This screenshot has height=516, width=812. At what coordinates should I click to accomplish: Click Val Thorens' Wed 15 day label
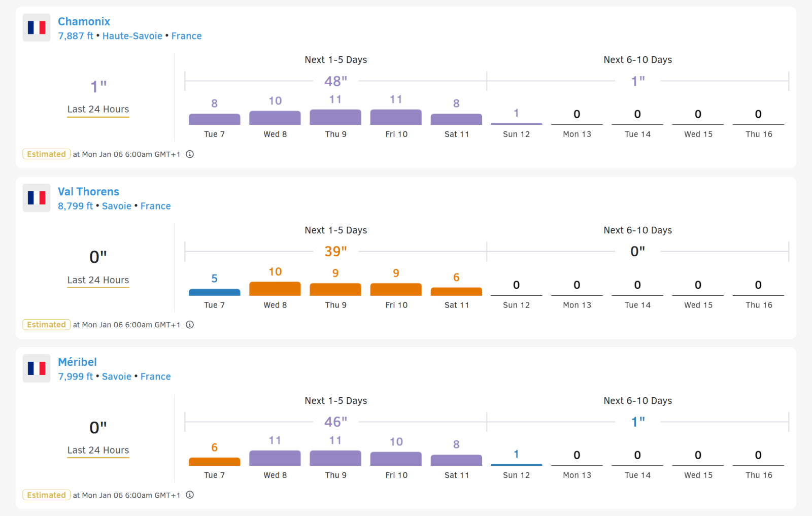tap(698, 305)
